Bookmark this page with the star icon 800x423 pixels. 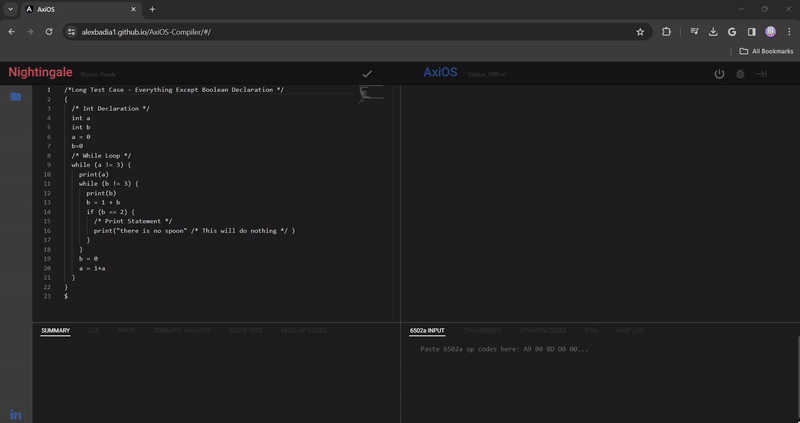coord(640,32)
